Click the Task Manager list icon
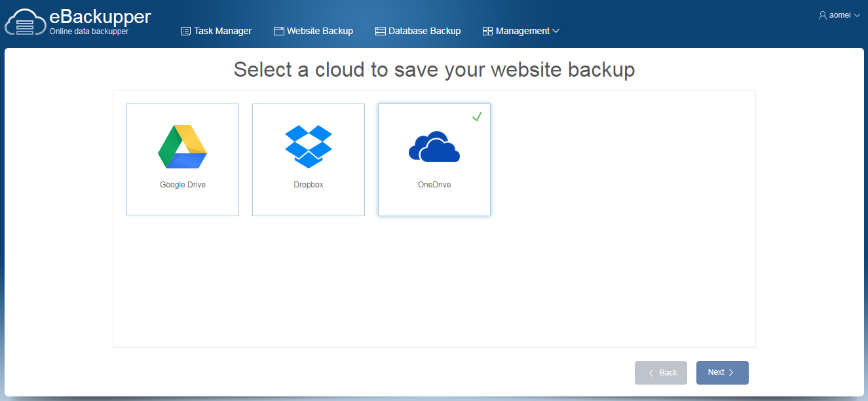This screenshot has height=401, width=868. click(186, 31)
